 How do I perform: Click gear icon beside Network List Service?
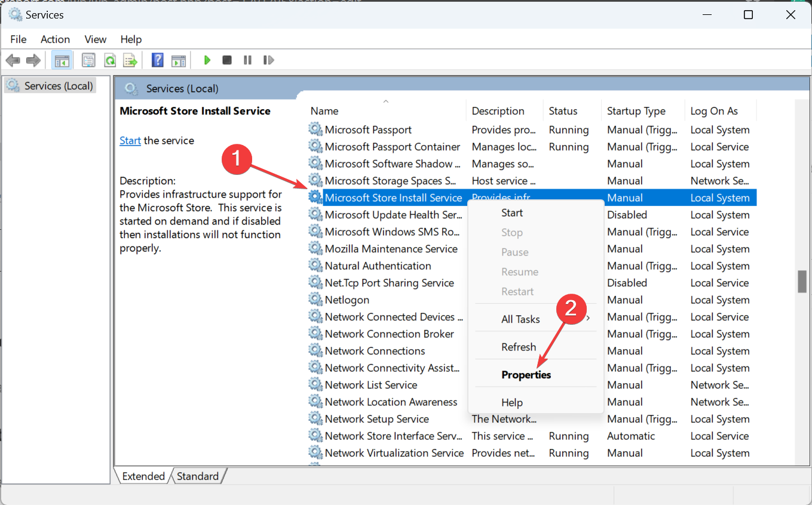315,384
